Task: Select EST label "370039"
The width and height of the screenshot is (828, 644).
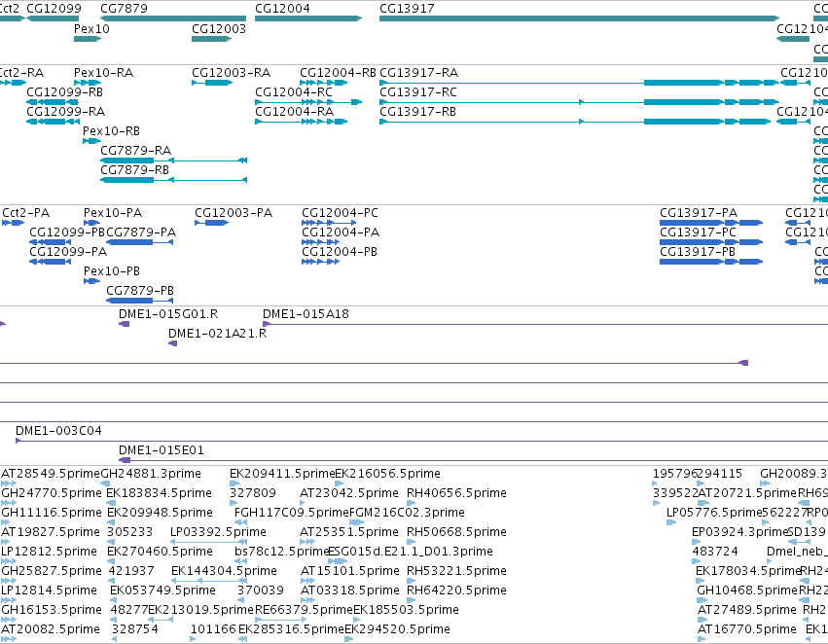Action: 261,590
